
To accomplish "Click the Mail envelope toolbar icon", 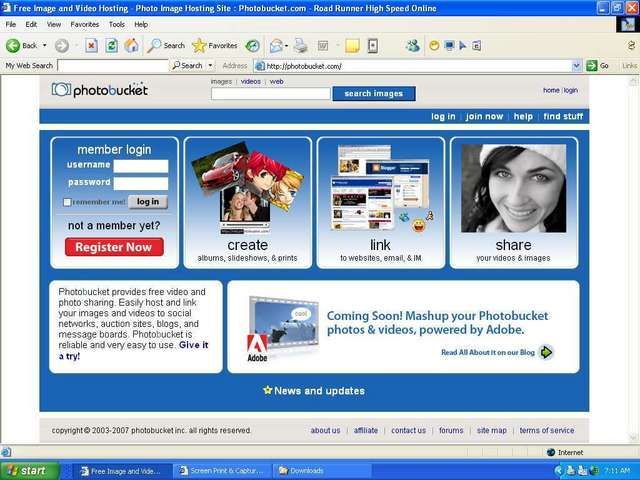I will pos(276,45).
